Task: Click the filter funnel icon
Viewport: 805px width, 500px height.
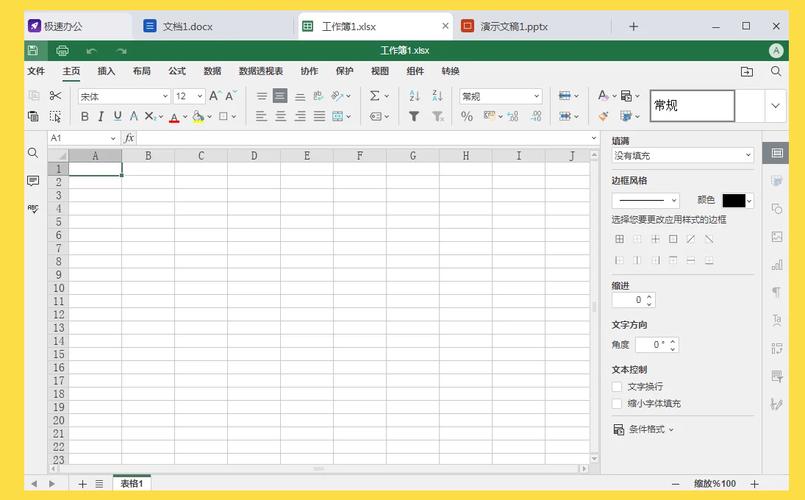Action: tap(414, 117)
